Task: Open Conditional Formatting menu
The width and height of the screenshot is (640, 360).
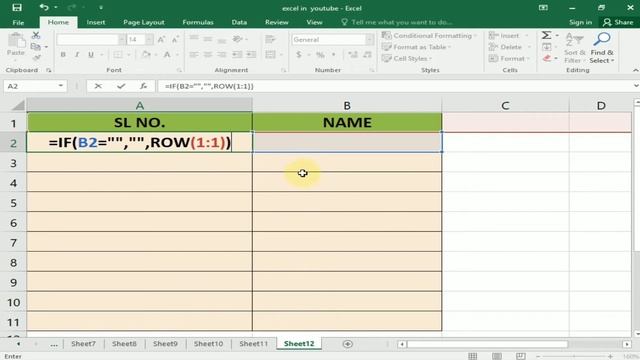Action: coord(429,36)
